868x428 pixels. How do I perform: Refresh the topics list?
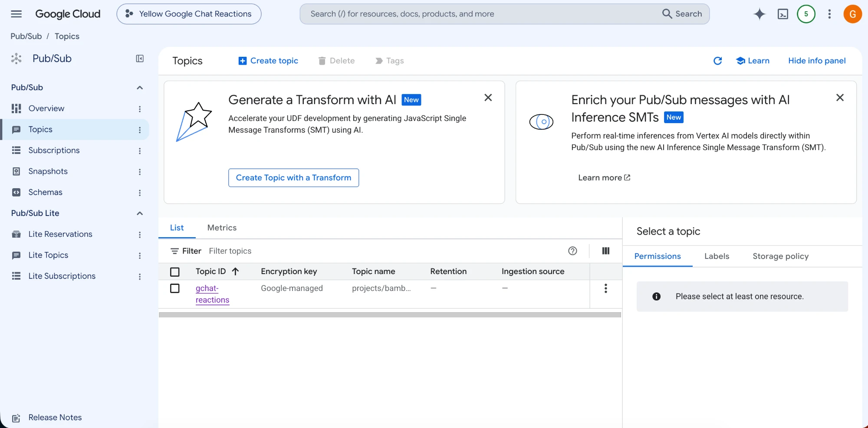[718, 61]
